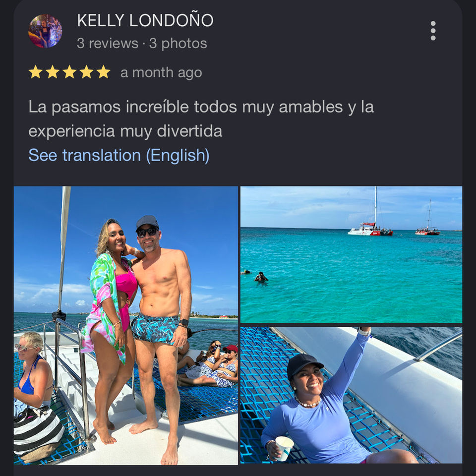
Task: Select the 3 reviews count text
Action: (x=108, y=43)
